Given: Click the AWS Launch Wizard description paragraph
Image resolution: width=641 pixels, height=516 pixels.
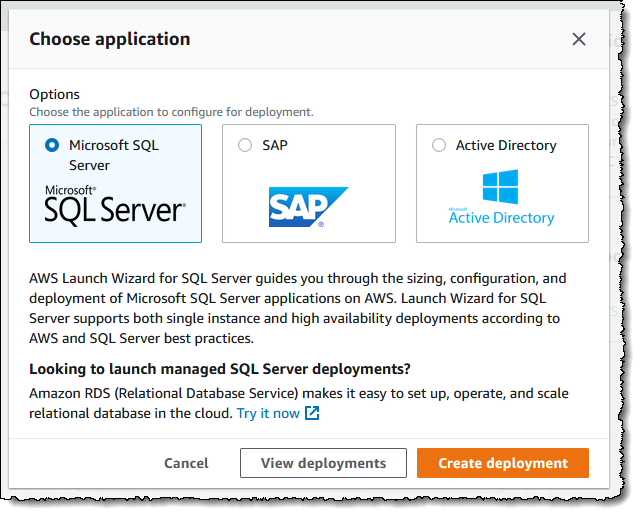Looking at the screenshot, I should click(297, 308).
